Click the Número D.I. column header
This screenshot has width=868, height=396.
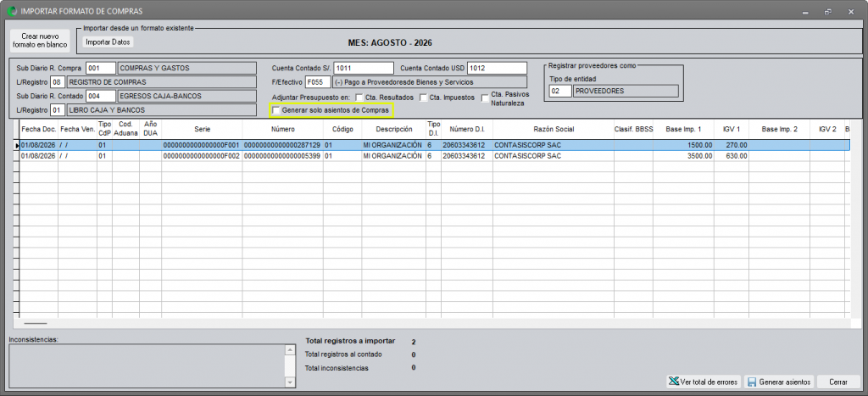[467, 129]
